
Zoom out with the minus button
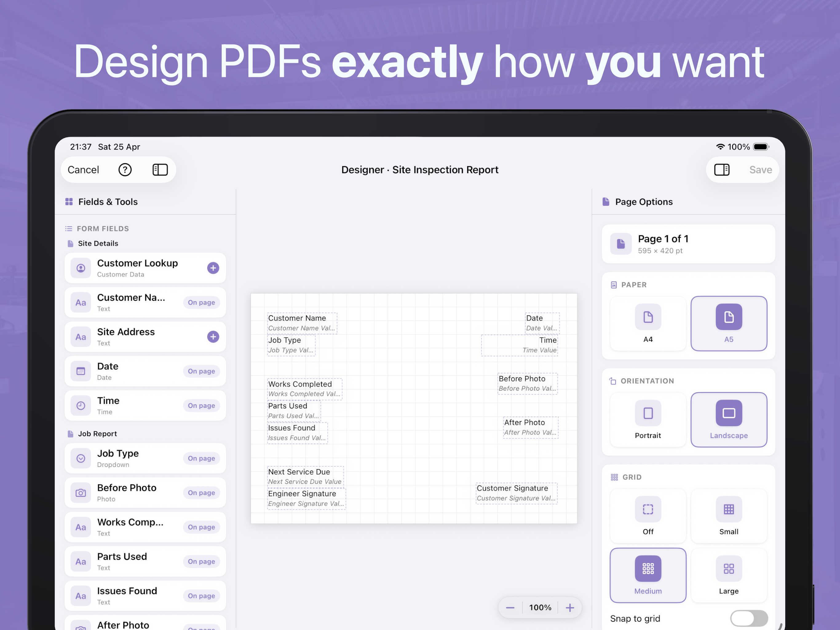click(510, 608)
